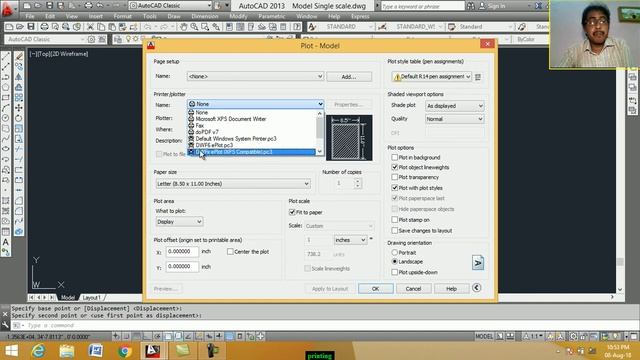Enable Plot in background checkbox
The height and width of the screenshot is (360, 640).
point(394,157)
